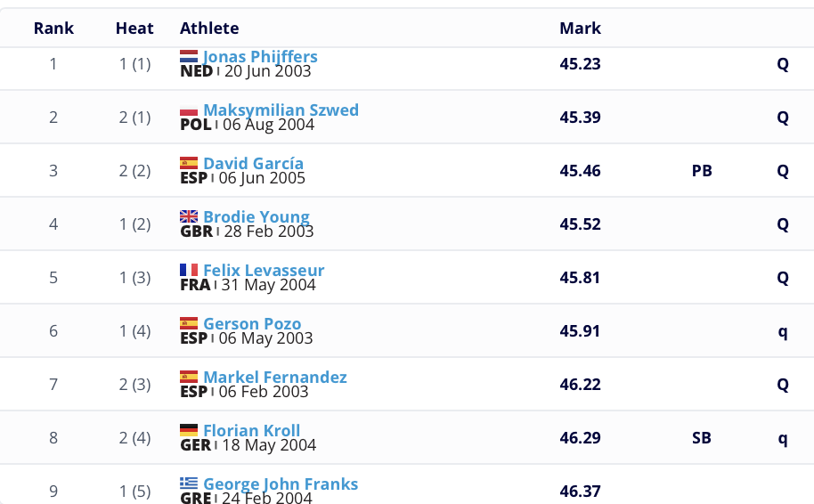The width and height of the screenshot is (814, 504).
Task: Open Maksymilian Szwed athlete profile link
Action: (281, 110)
